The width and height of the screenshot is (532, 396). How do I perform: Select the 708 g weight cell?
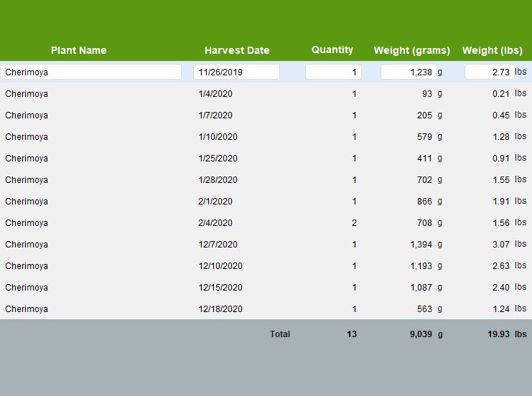pyautogui.click(x=424, y=222)
